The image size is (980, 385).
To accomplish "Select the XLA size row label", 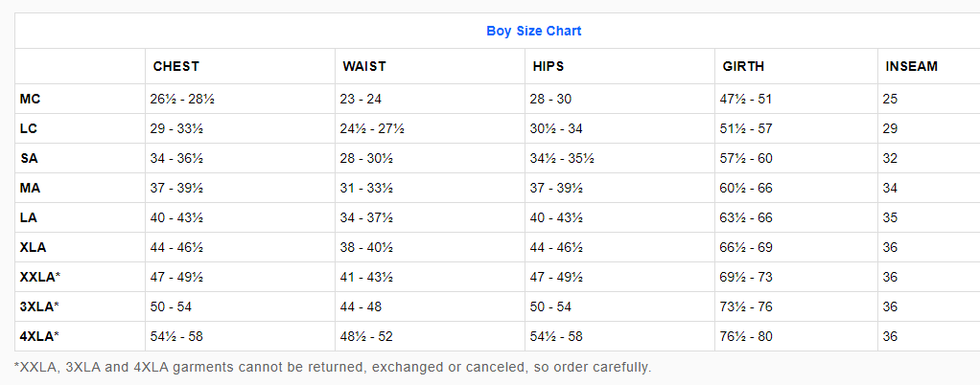I will pyautogui.click(x=33, y=247).
